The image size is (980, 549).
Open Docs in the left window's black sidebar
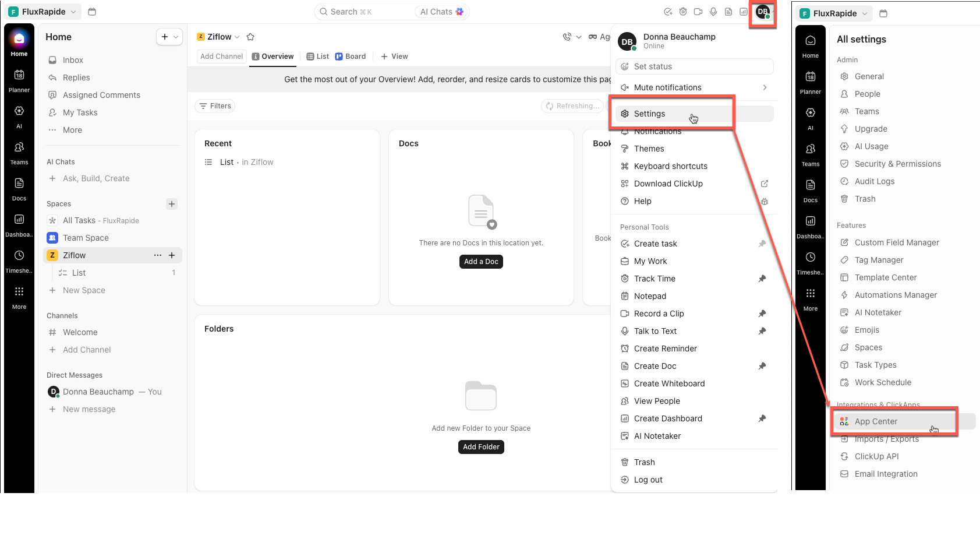pos(19,189)
